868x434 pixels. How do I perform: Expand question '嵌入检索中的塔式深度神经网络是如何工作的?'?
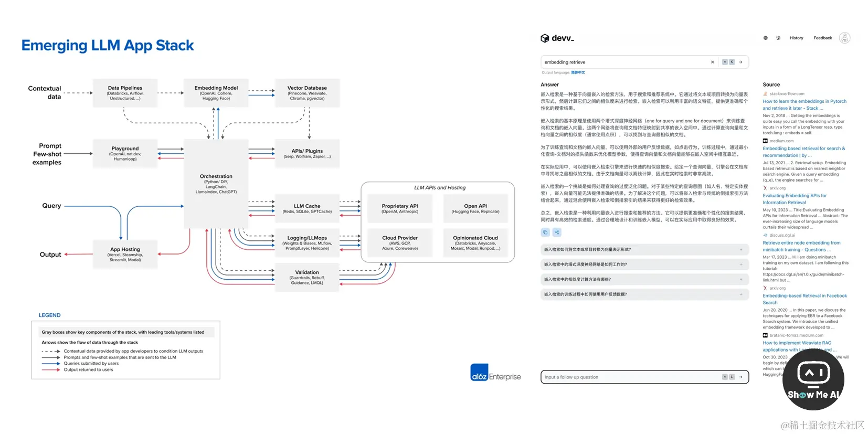point(644,264)
